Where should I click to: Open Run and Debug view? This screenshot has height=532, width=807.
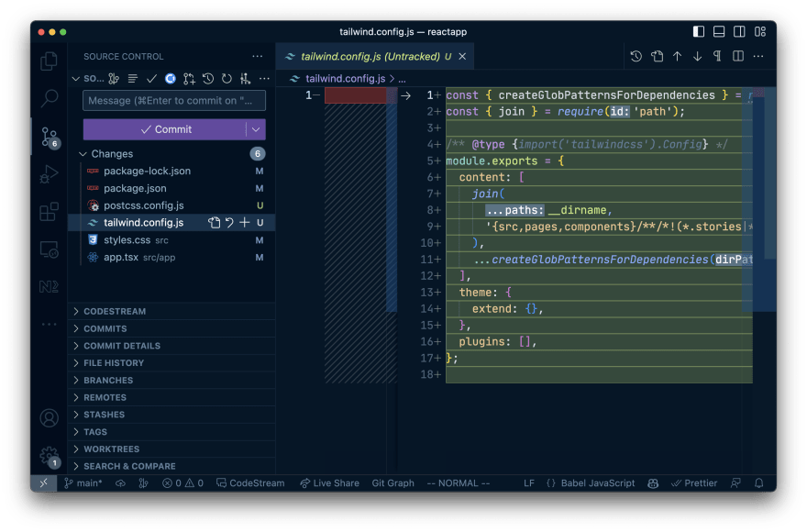click(50, 174)
